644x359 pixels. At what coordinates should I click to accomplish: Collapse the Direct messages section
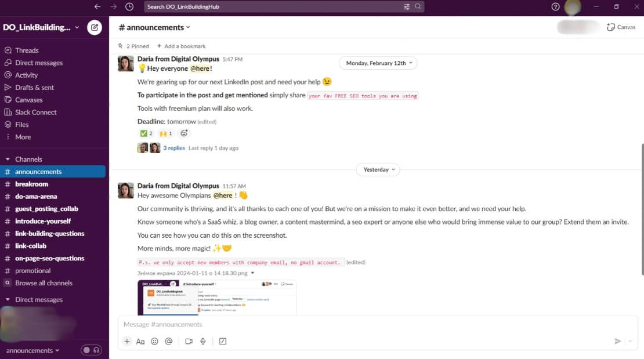pos(8,299)
